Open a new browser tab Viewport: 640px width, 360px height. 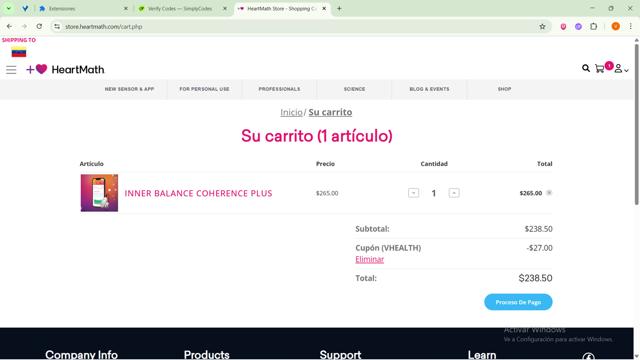click(x=339, y=9)
